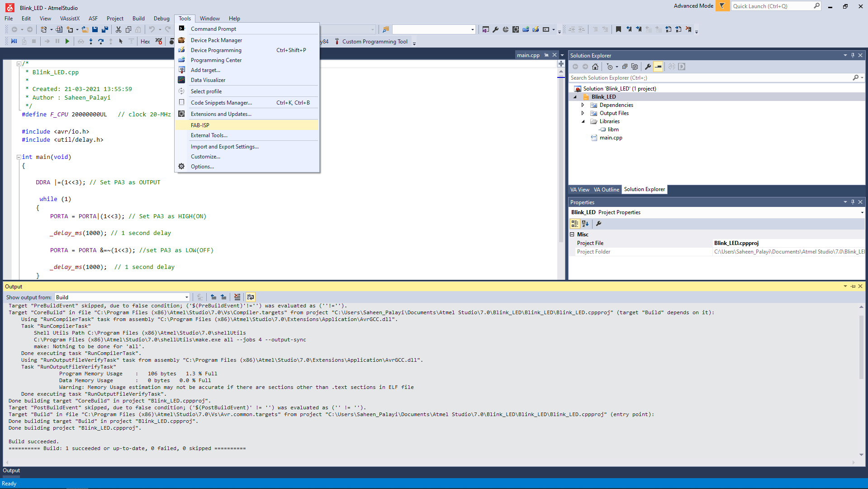Click the Clear All Bookmarks icon
The width and height of the screenshot is (868, 489).
pyautogui.click(x=688, y=29)
